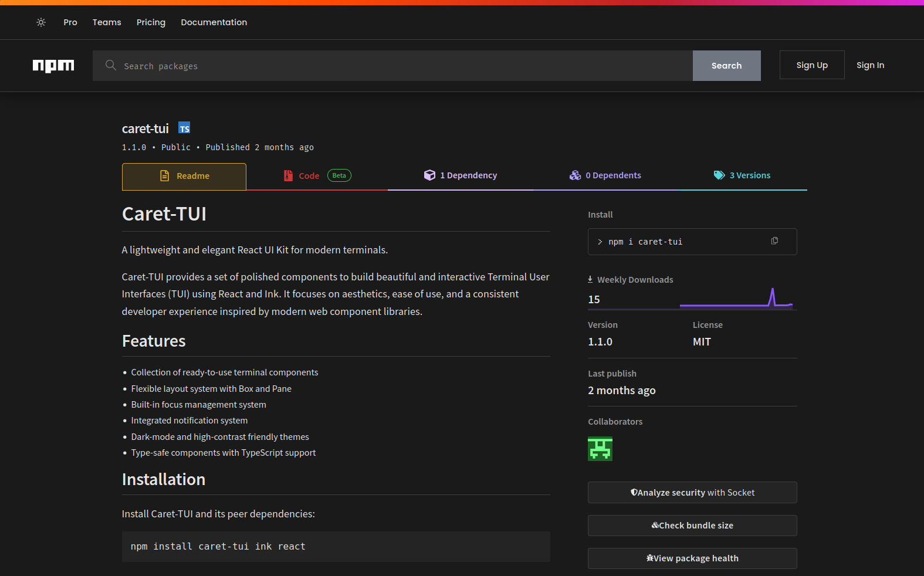Click the icon on Check bundle size button
Viewport: 924px width, 576px height.
[x=655, y=526]
